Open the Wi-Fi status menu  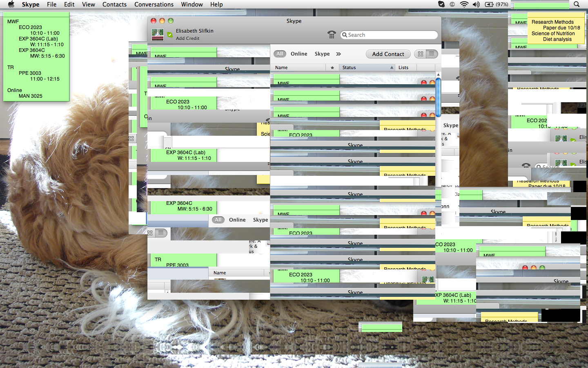pos(464,4)
